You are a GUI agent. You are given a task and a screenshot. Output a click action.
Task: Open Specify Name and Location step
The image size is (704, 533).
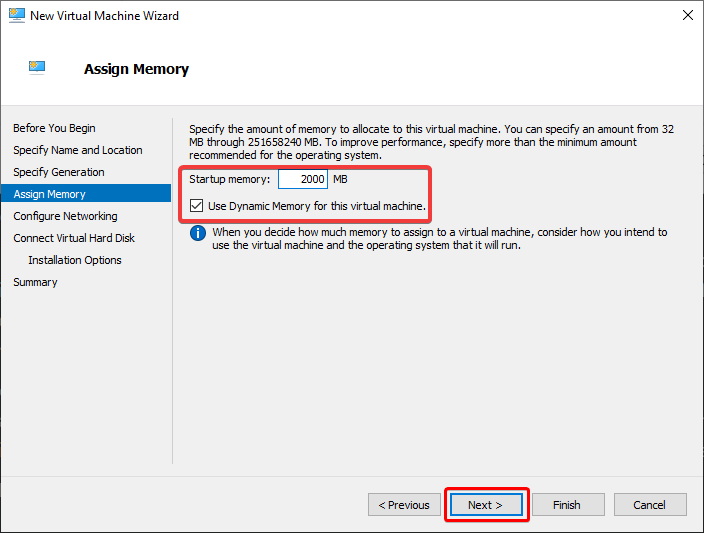(x=78, y=150)
